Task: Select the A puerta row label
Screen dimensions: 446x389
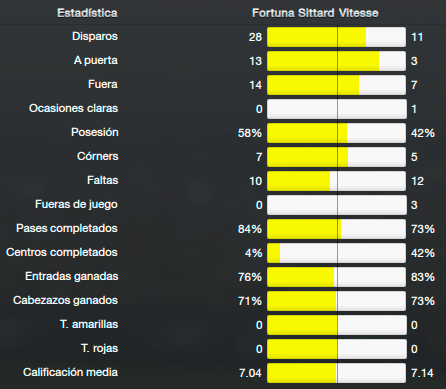Action: tap(96, 61)
